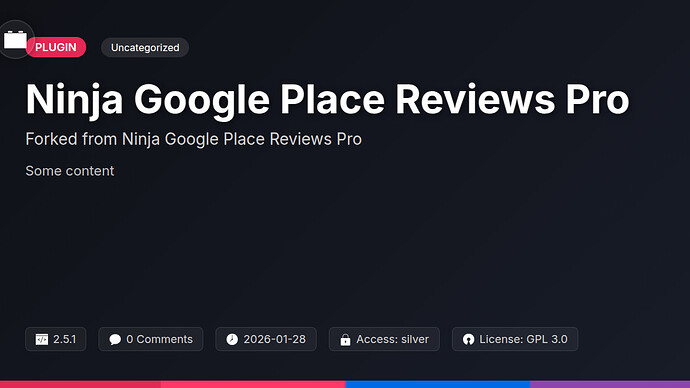
Task: Click the version number 2.5.1
Action: 64,339
